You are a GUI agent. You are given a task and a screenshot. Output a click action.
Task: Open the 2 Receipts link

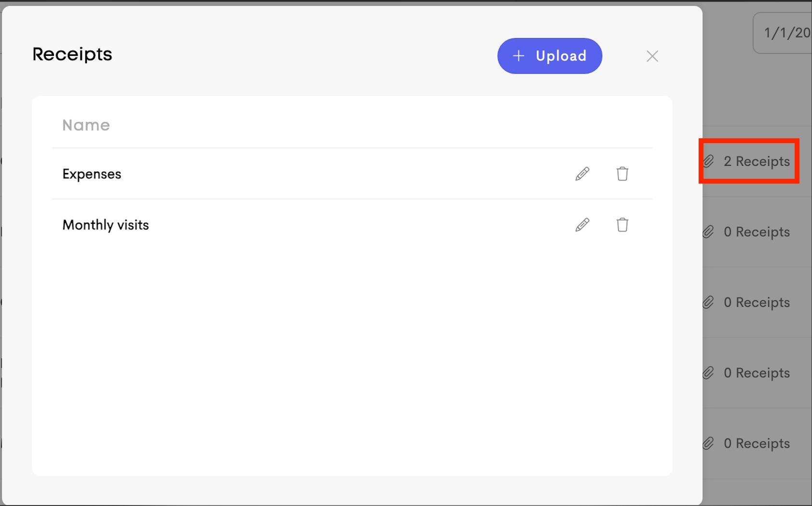pos(757,161)
